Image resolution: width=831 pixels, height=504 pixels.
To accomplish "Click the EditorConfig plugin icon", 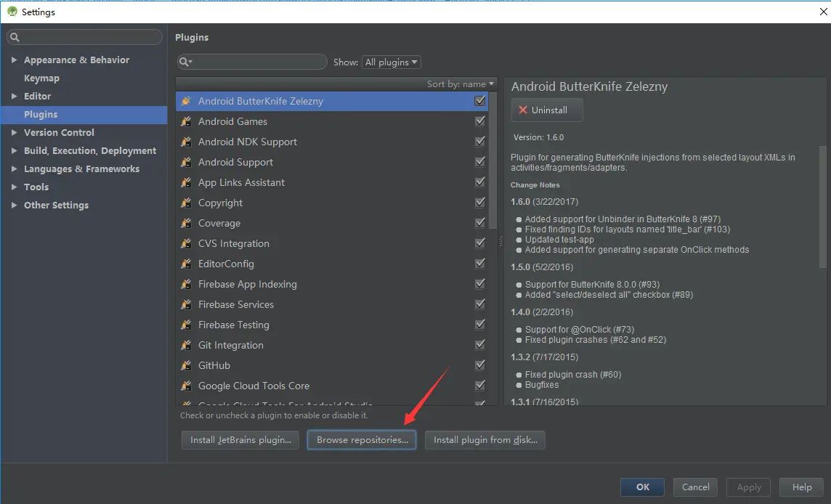I will coord(186,264).
